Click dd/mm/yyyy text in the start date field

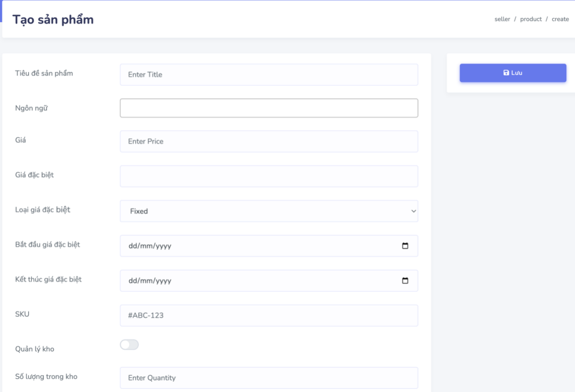pyautogui.click(x=150, y=246)
